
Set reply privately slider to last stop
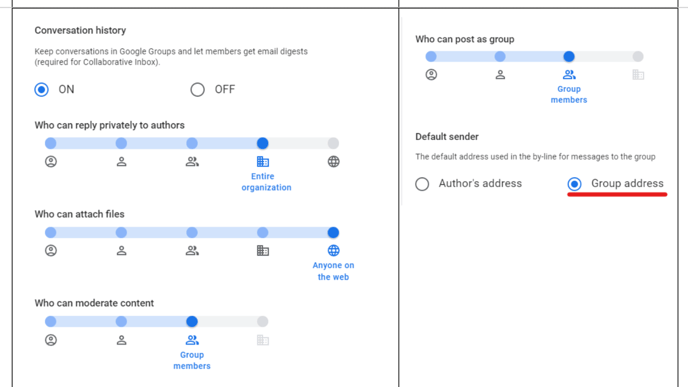(333, 143)
